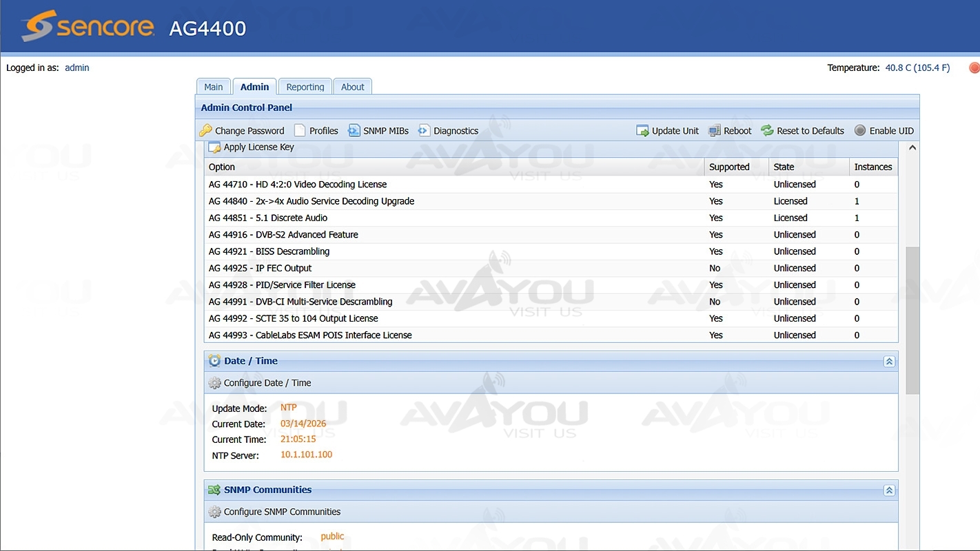Image resolution: width=980 pixels, height=551 pixels.
Task: Open the SNMP MIBs download icon
Action: coord(354,131)
